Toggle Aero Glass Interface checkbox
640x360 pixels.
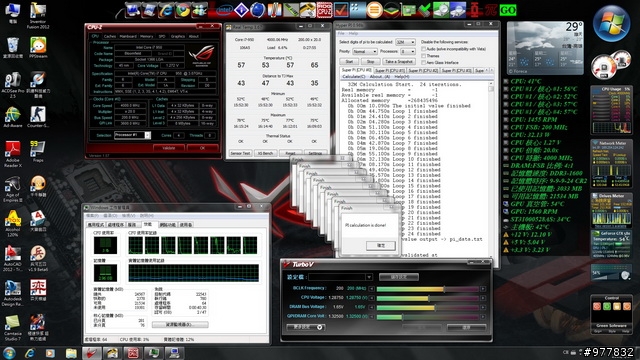click(424, 62)
